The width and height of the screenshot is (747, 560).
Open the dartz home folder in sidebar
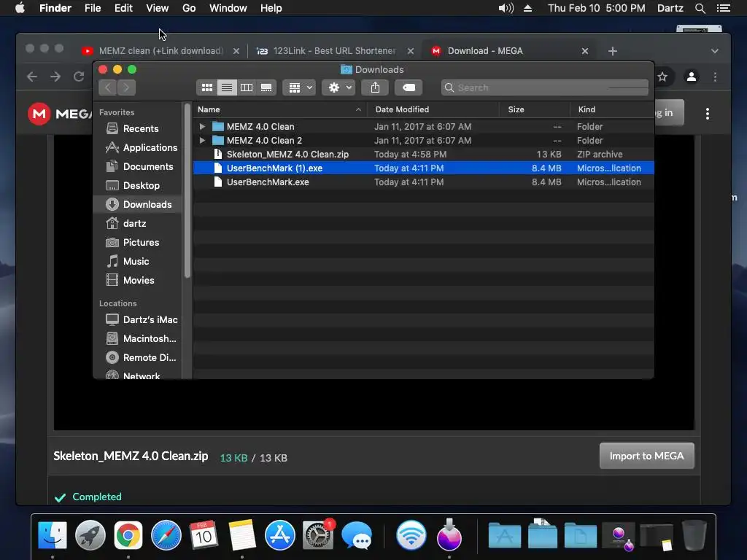click(138, 223)
